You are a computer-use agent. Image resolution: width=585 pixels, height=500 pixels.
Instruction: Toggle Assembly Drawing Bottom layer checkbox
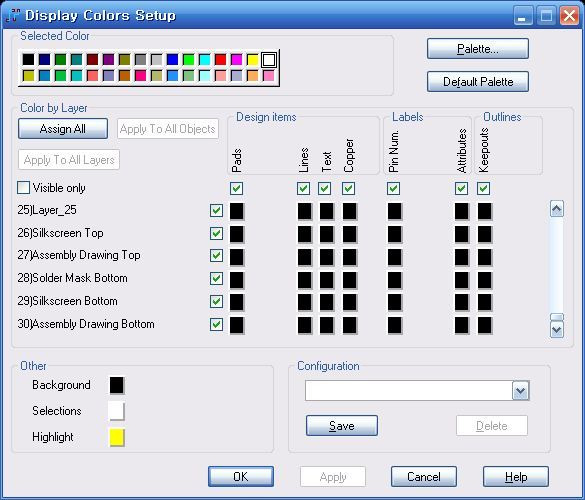[216, 324]
